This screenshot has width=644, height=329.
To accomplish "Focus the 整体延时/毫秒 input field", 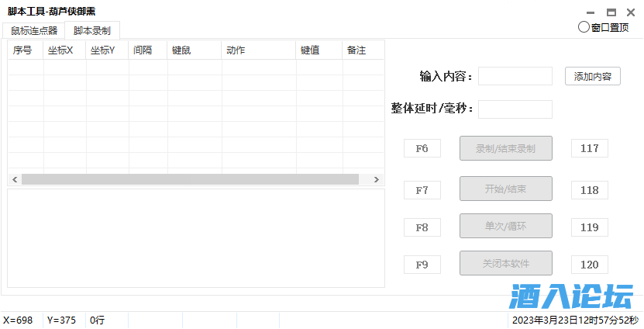I will pos(515,109).
